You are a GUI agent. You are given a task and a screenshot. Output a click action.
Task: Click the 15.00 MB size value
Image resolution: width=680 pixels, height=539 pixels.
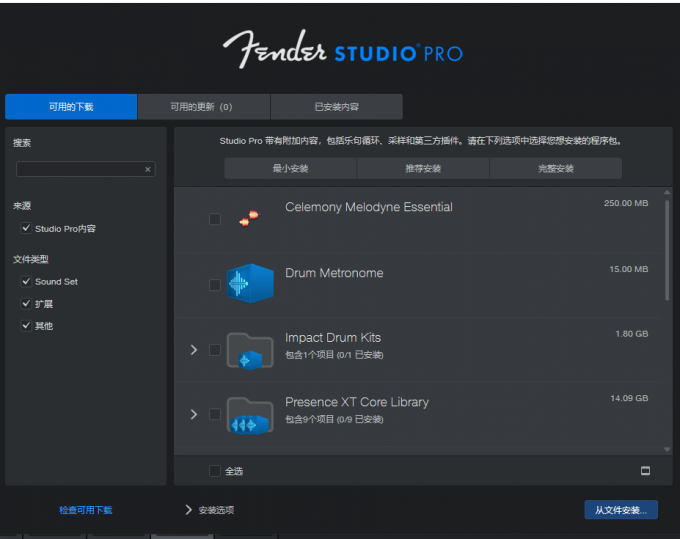629,269
